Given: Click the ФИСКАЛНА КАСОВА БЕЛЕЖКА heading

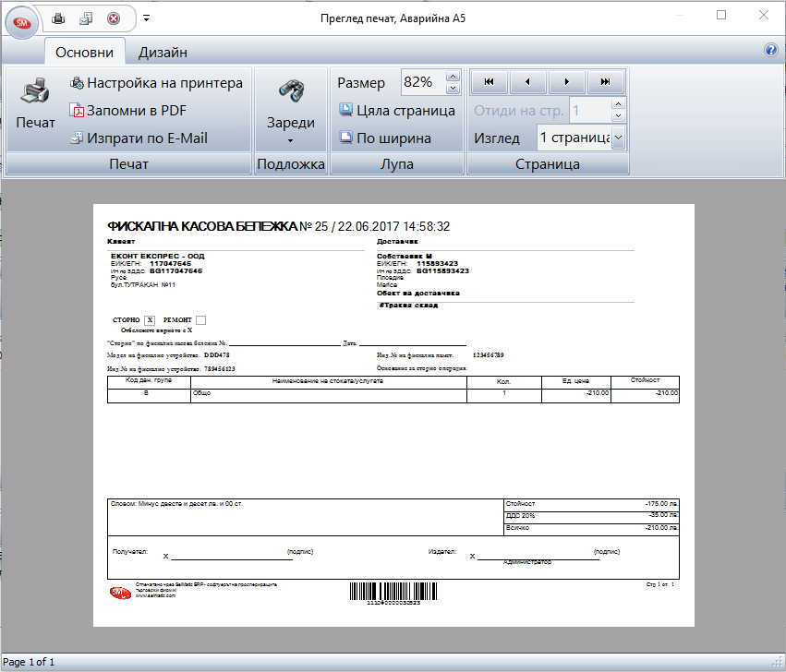Looking at the screenshot, I should (x=202, y=226).
